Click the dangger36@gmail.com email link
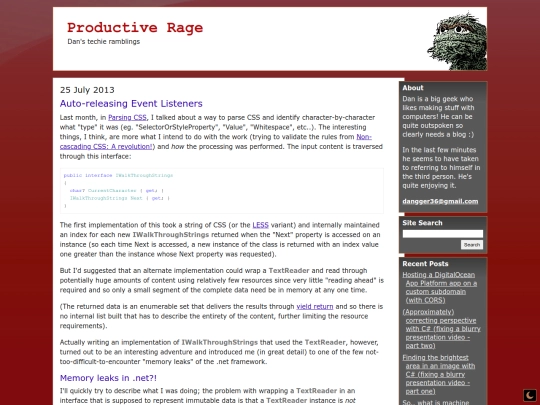540x405 pixels. click(x=440, y=201)
